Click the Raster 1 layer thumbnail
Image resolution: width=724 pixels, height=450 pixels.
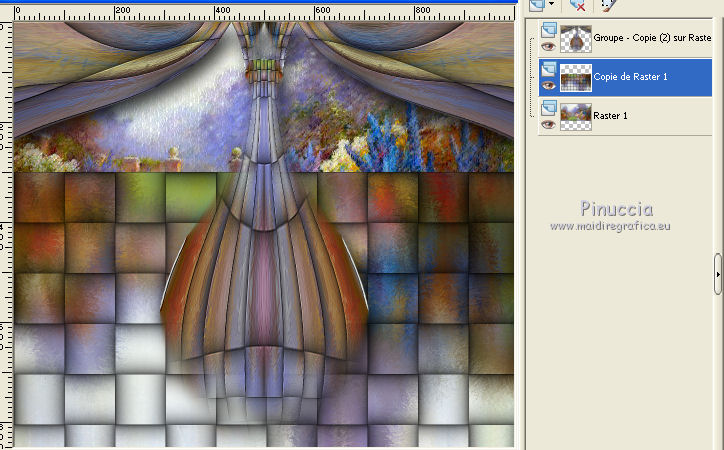coord(576,117)
